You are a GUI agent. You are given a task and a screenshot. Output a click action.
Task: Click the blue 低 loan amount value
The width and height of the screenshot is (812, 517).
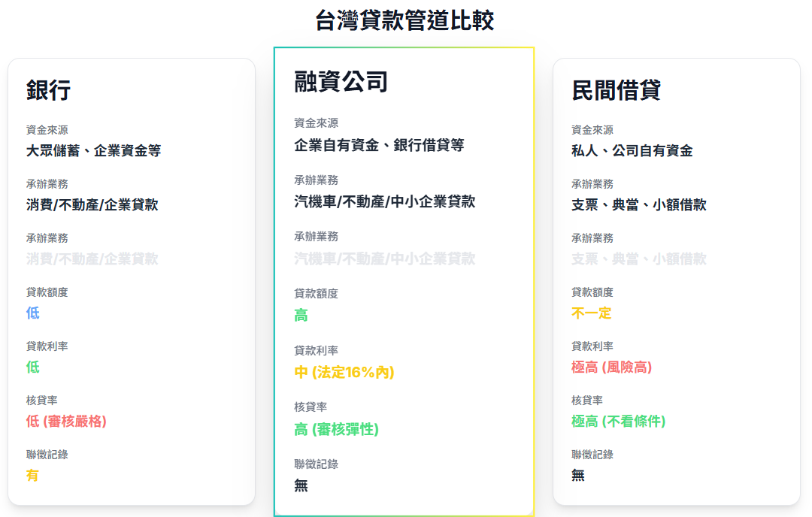click(x=32, y=313)
